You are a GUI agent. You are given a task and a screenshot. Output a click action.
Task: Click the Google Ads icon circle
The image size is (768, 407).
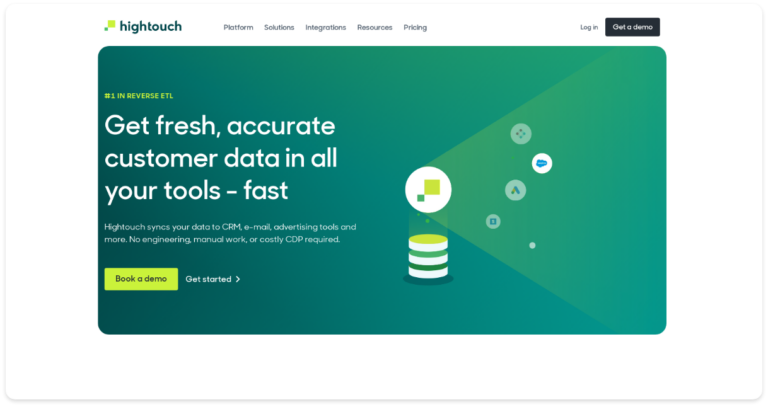coord(515,190)
